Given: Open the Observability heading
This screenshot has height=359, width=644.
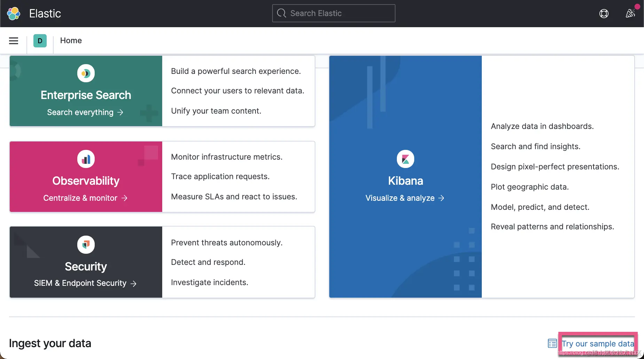Looking at the screenshot, I should click(86, 181).
